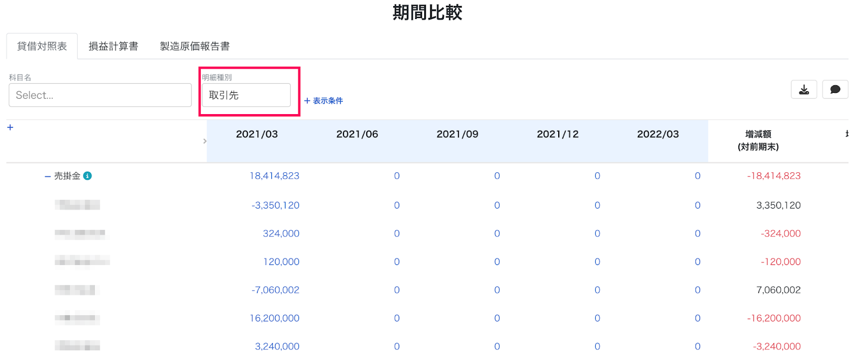Click the red -16,200,000 change amount
The width and height of the screenshot is (868, 358).
[x=774, y=318]
